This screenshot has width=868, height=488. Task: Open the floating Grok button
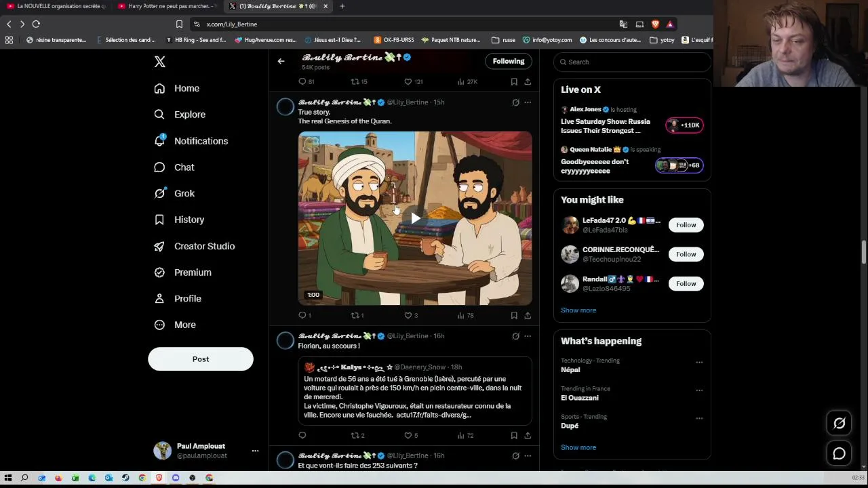click(x=840, y=424)
